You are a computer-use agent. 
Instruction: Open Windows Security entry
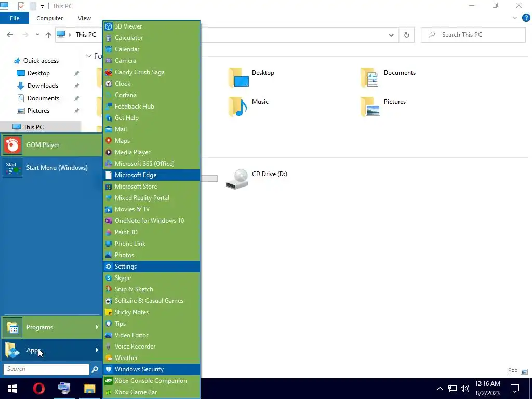pos(151,369)
